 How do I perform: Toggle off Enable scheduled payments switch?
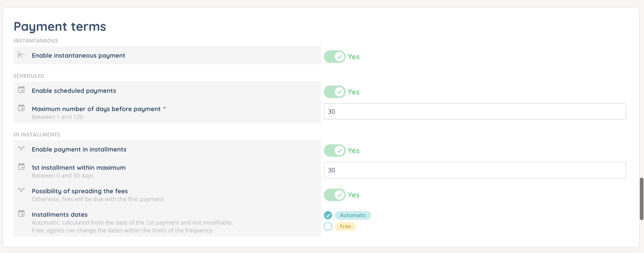tap(335, 92)
